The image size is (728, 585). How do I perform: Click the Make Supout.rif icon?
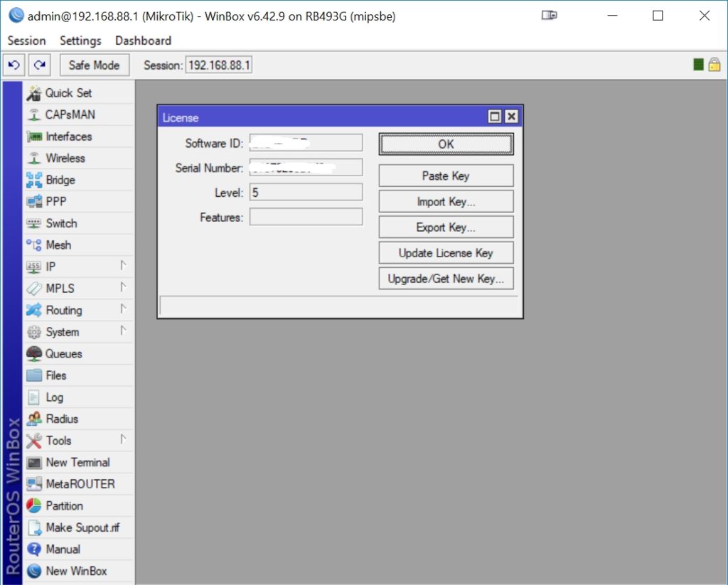click(x=34, y=527)
